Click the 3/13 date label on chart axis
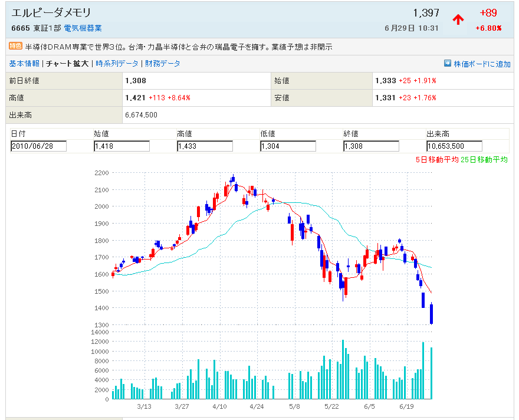The width and height of the screenshot is (519, 420). click(x=144, y=406)
